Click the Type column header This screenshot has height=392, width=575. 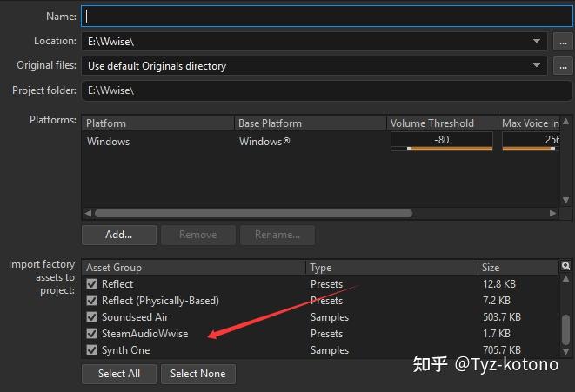pyautogui.click(x=391, y=268)
